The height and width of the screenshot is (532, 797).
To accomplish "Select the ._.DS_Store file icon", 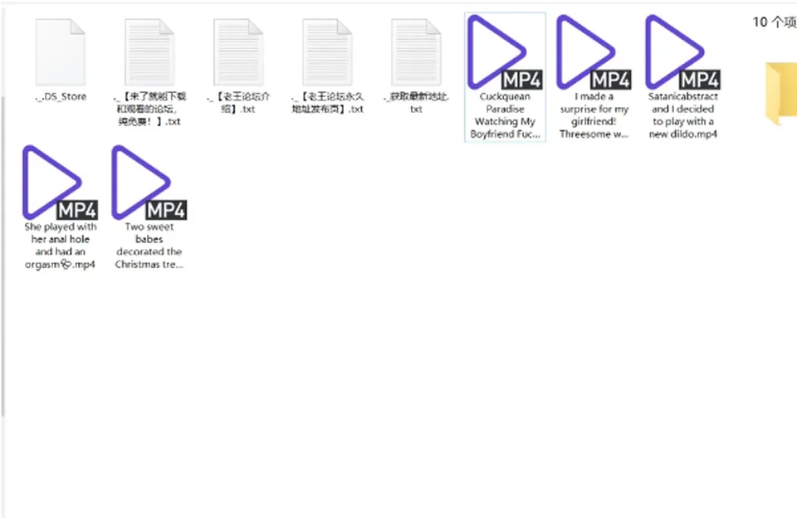I will tap(60, 51).
